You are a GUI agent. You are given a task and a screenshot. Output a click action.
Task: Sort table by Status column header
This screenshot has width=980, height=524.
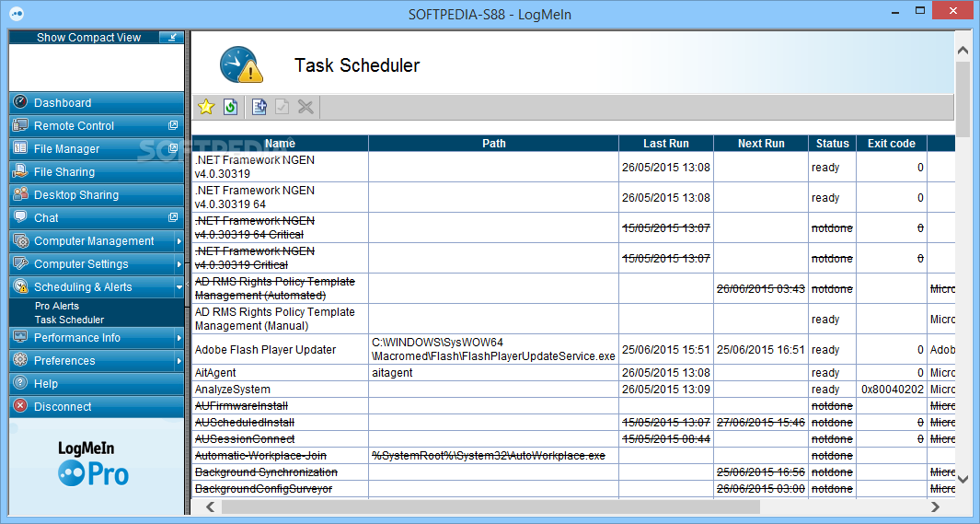coord(833,143)
